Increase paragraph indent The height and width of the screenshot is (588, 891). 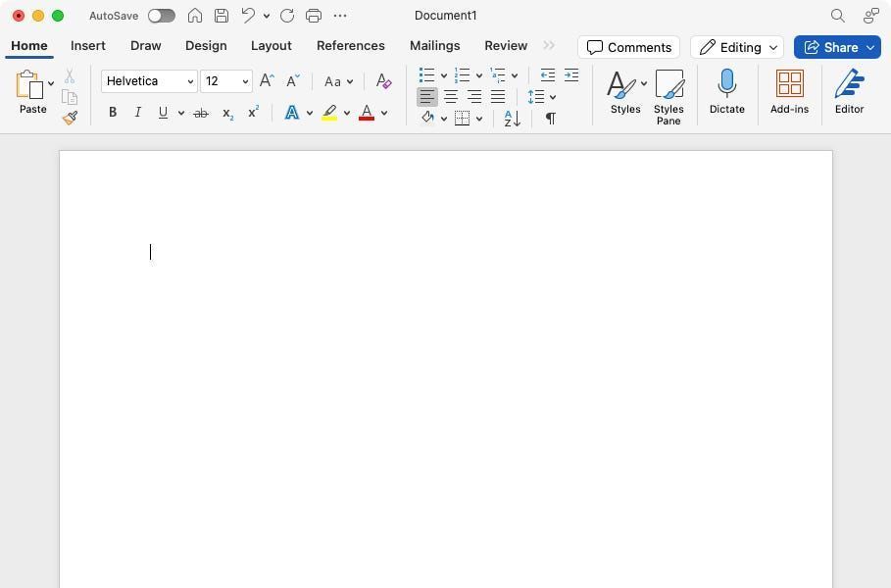pyautogui.click(x=571, y=75)
